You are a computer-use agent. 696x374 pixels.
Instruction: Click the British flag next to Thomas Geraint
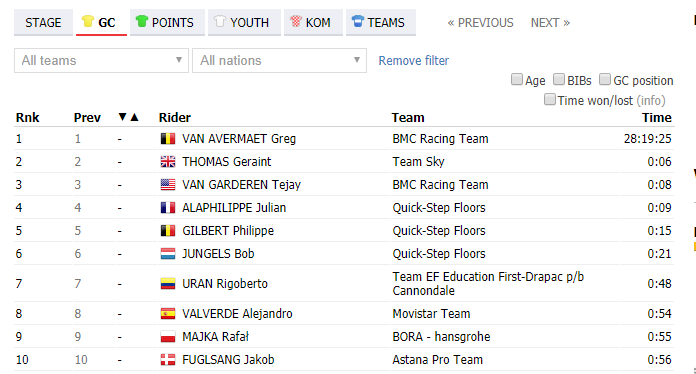point(168,162)
